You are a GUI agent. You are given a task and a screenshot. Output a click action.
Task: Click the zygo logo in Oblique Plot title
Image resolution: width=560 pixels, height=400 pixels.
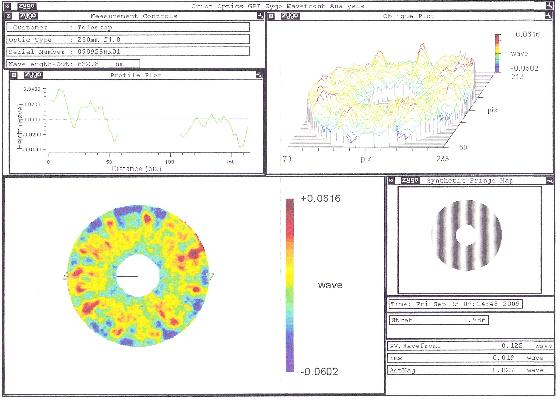tap(290, 16)
